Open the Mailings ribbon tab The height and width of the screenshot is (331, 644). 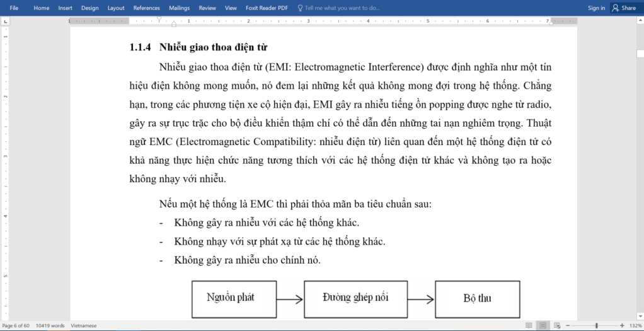179,8
